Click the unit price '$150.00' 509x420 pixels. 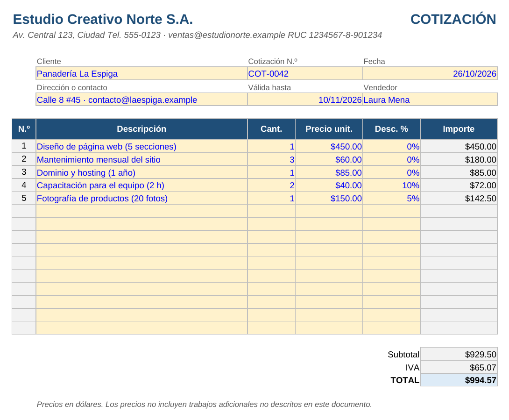coord(329,198)
